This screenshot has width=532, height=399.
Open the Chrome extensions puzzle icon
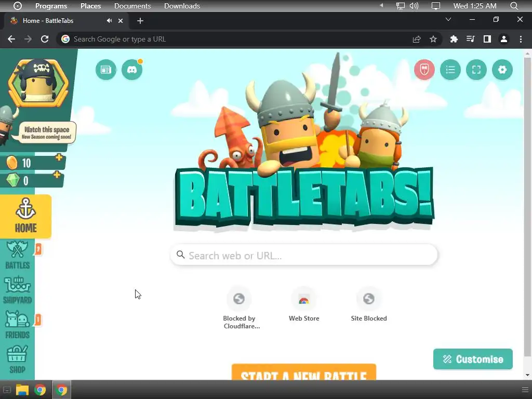click(x=454, y=39)
